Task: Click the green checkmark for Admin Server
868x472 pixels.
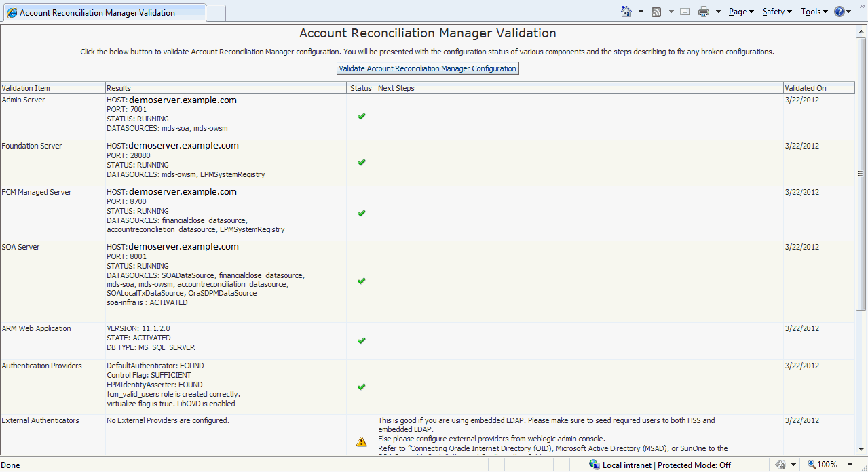Action: click(x=361, y=116)
